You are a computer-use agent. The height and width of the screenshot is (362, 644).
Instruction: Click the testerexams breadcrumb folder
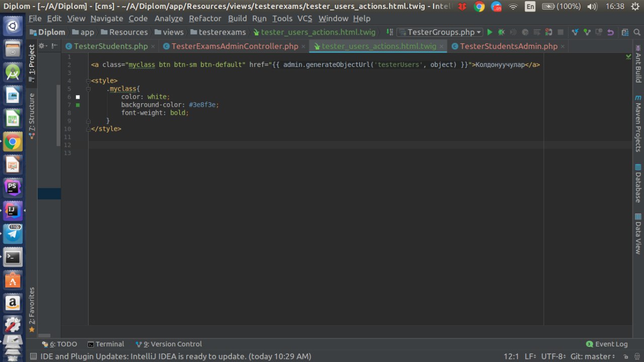218,32
